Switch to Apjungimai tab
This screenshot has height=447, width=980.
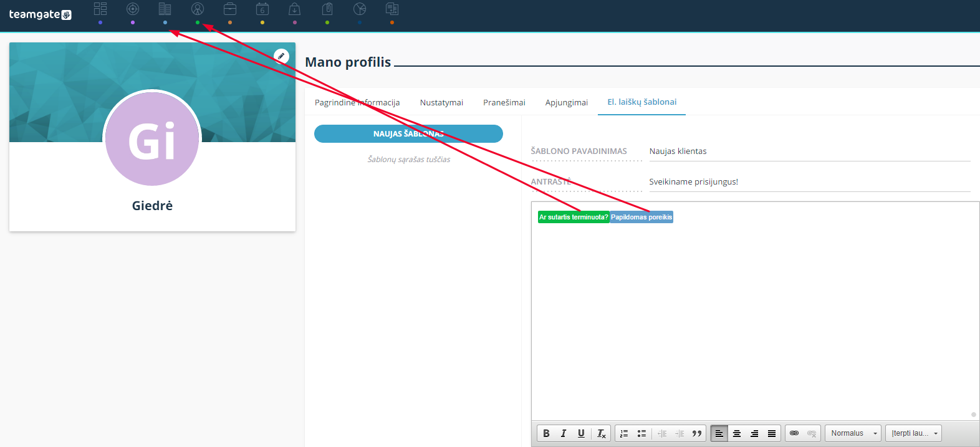[x=567, y=102]
